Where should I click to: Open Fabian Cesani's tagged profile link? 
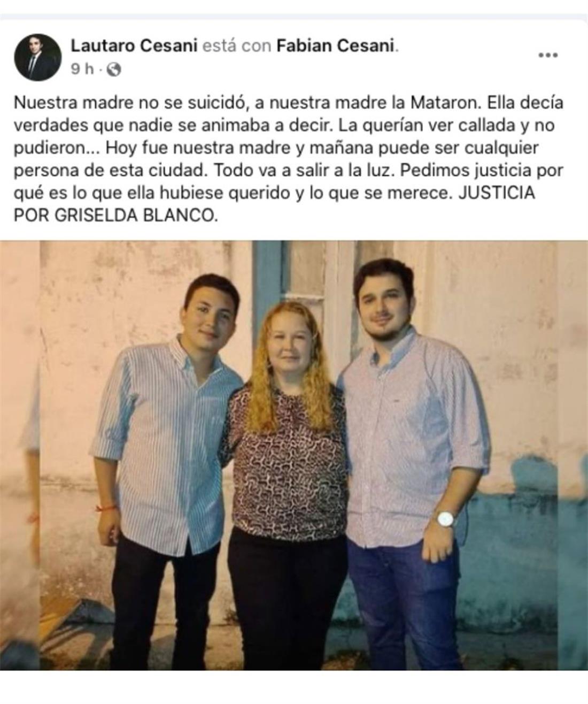pyautogui.click(x=335, y=47)
